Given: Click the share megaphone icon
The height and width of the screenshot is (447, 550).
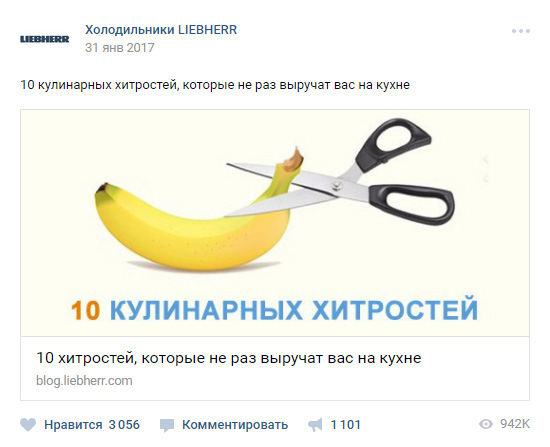Looking at the screenshot, I should (315, 425).
